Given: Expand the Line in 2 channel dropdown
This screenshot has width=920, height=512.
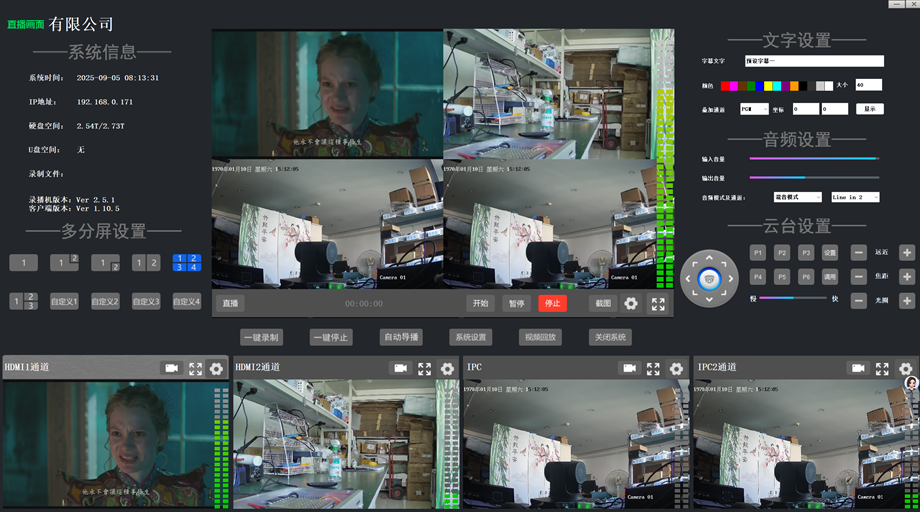Looking at the screenshot, I should pos(855,197).
